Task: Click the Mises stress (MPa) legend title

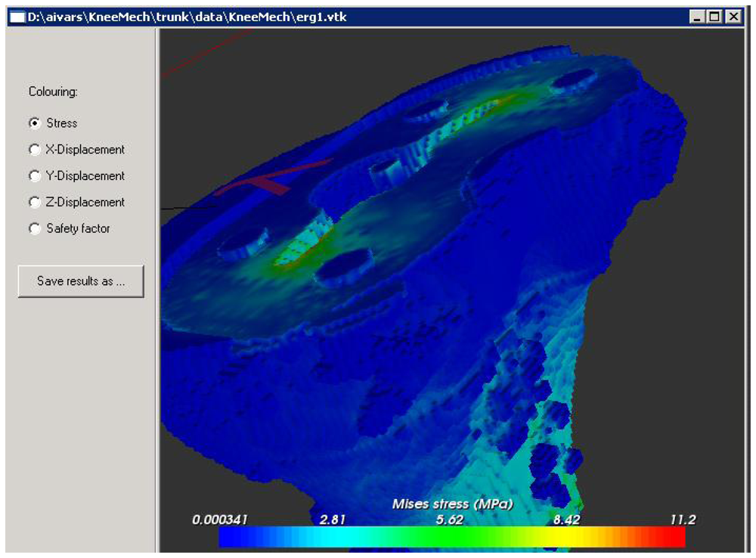Action: click(452, 504)
